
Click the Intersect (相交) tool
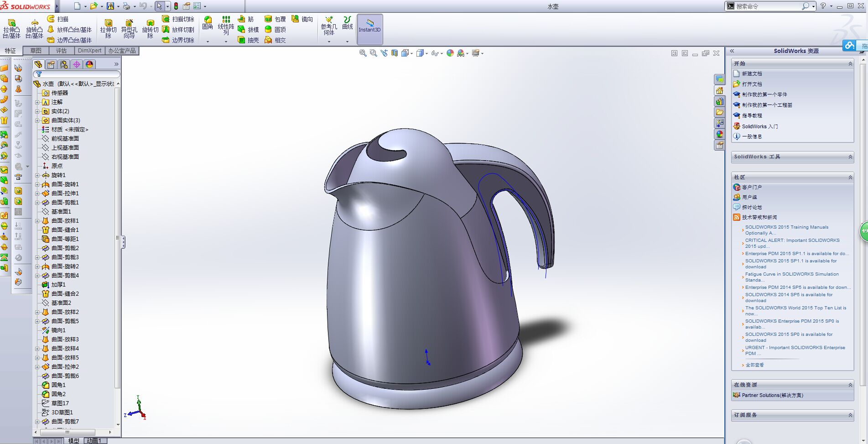(275, 40)
